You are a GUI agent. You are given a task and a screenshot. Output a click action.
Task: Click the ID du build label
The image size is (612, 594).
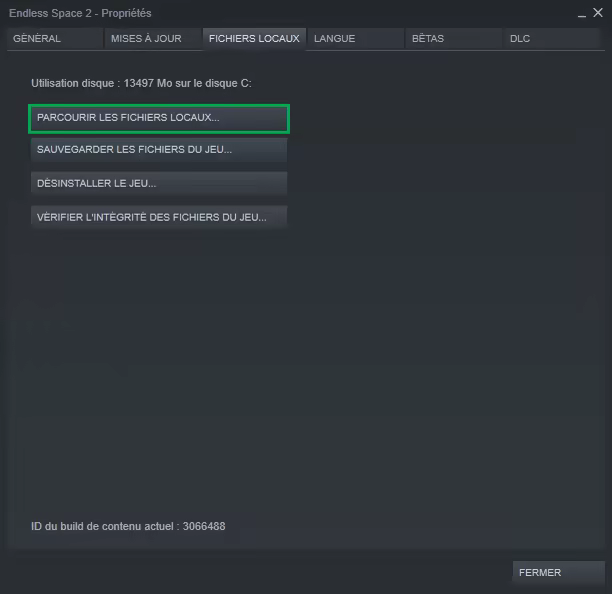tap(105, 526)
